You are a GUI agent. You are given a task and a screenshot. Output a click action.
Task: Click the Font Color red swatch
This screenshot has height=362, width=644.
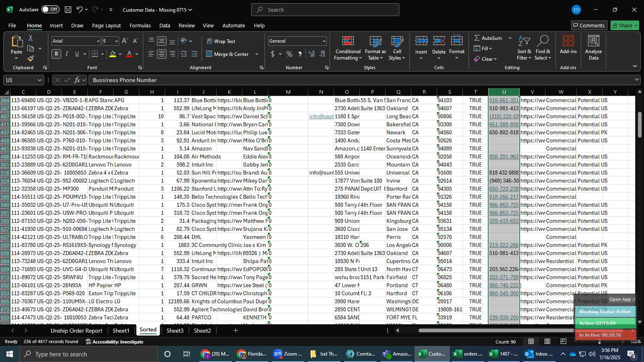[129, 54]
